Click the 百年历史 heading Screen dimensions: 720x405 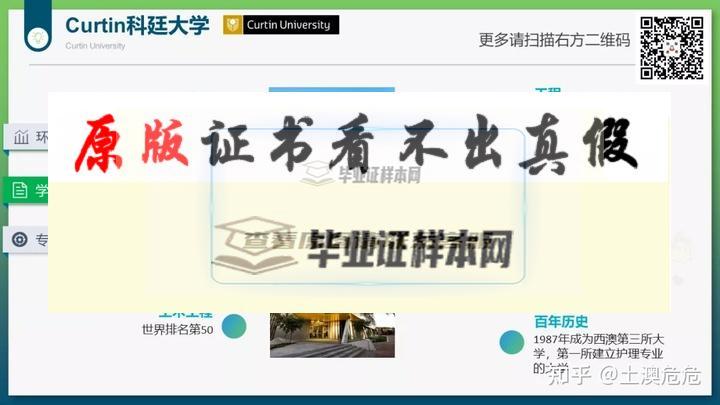[561, 321]
